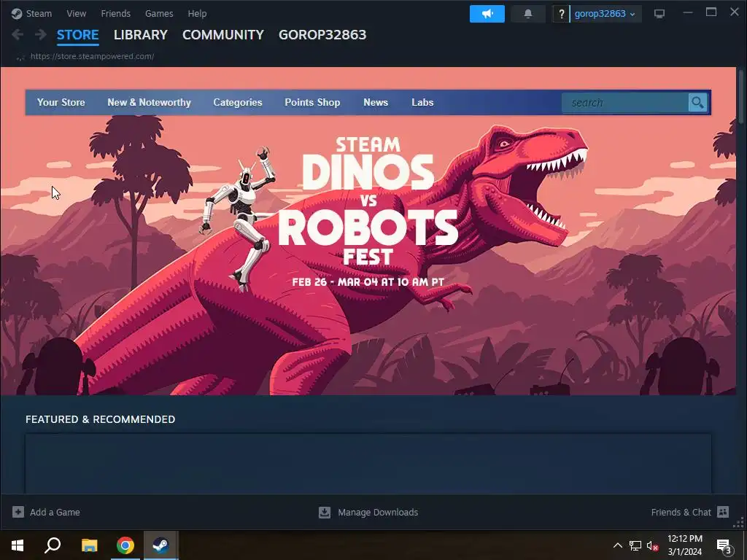Viewport: 747px width, 560px height.
Task: Open Windows taskbar search
Action: point(53,545)
